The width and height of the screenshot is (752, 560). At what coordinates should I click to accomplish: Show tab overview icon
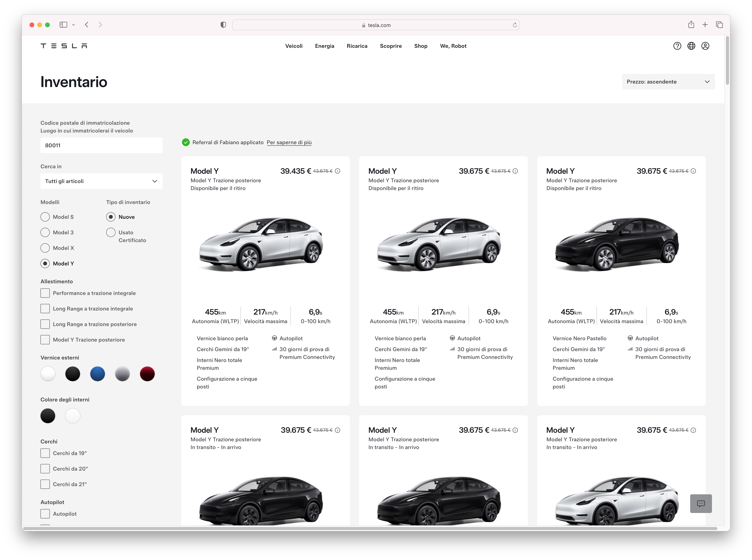719,25
